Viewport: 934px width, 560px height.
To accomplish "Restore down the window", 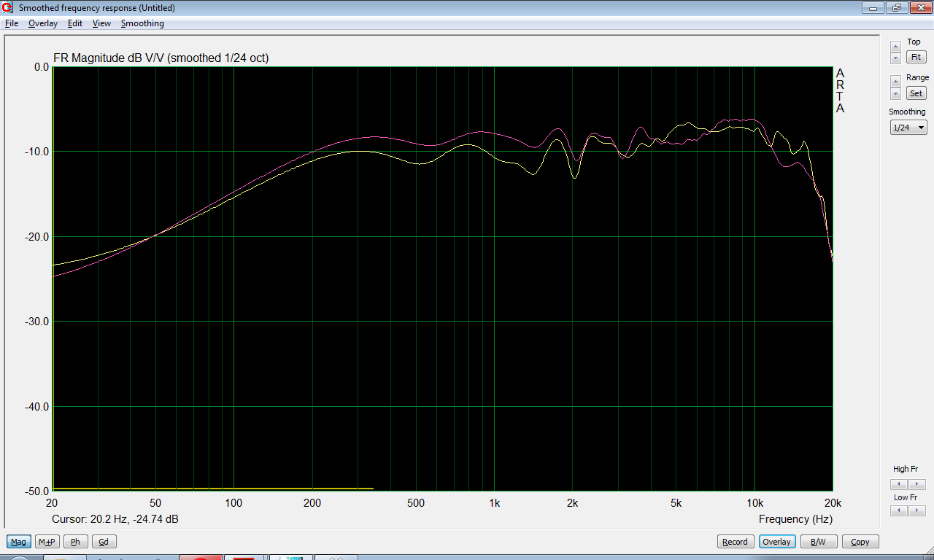I will (x=897, y=8).
